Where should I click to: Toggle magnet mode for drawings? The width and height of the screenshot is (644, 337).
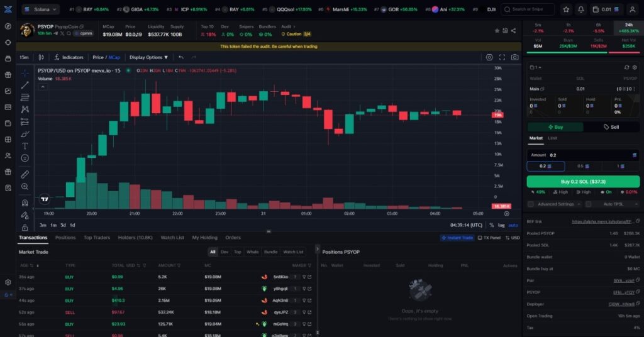(25, 203)
